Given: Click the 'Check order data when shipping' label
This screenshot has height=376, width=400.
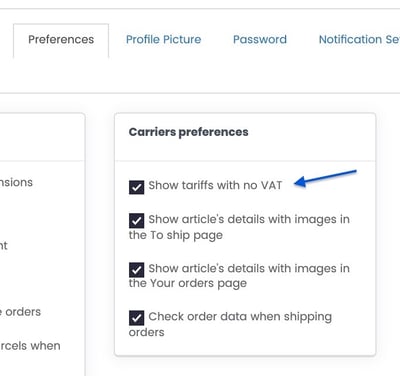Looking at the screenshot, I should coord(240,317).
